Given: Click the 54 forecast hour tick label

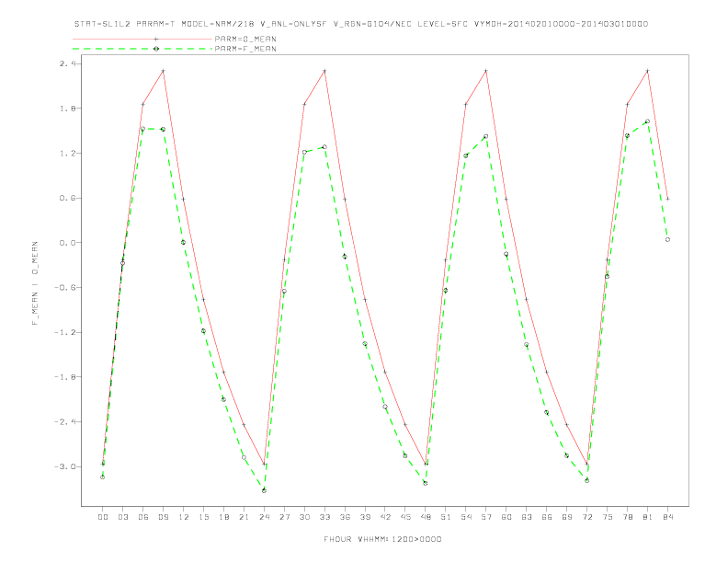Looking at the screenshot, I should pos(466,517).
